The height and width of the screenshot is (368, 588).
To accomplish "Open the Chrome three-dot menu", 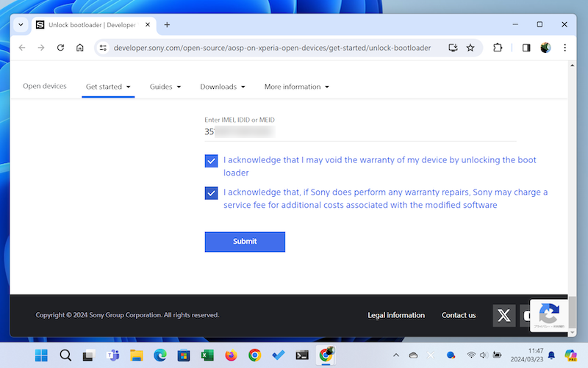I will point(564,48).
